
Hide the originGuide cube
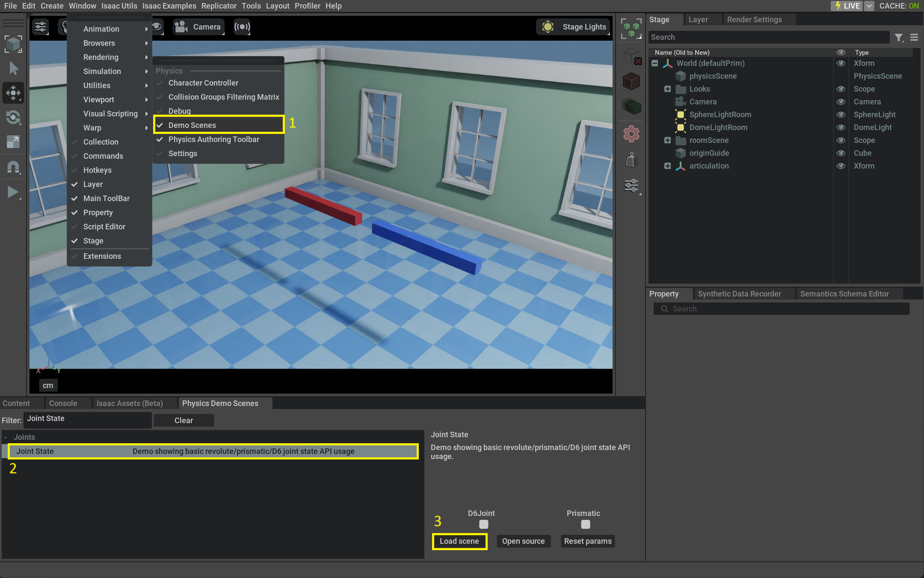841,153
